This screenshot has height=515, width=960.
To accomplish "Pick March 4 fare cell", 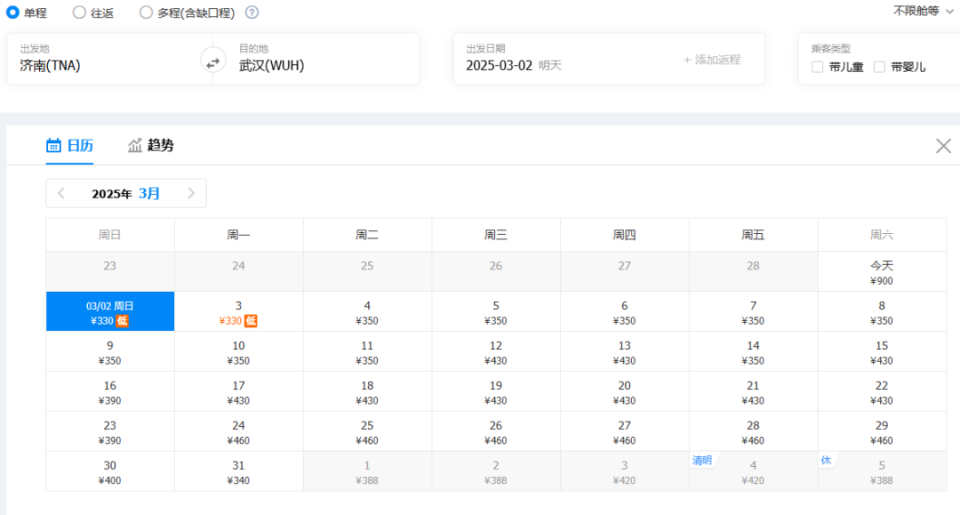I will [x=367, y=312].
